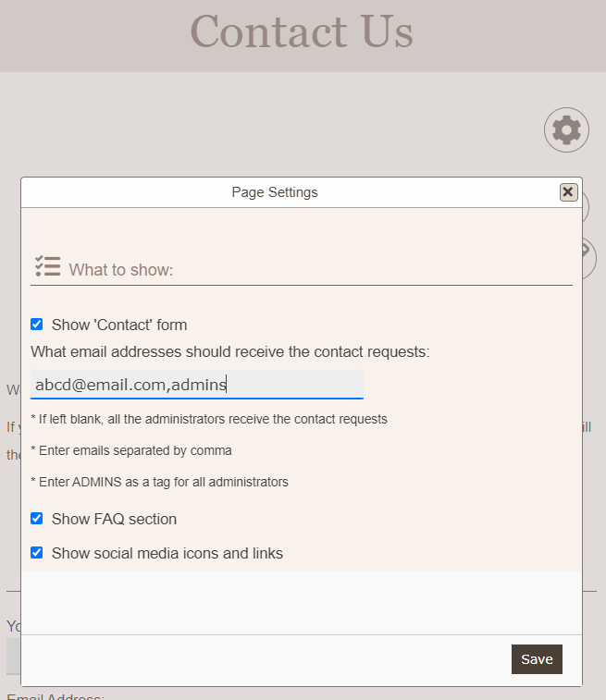Click the Page Settings dialog title bar
The height and width of the screenshot is (700, 606).
click(275, 192)
